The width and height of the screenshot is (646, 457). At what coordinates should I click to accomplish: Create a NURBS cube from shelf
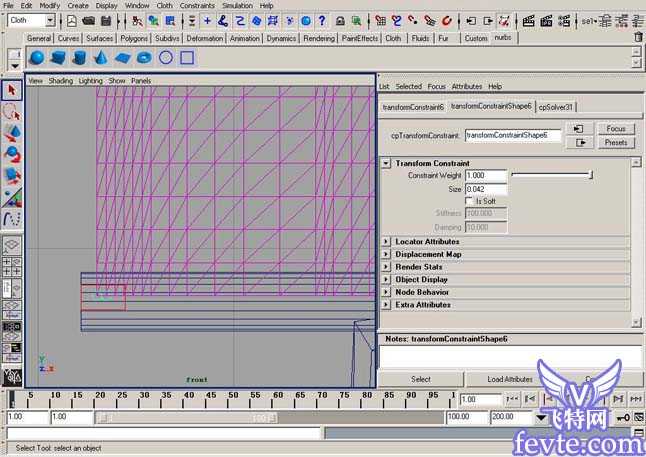[56, 58]
